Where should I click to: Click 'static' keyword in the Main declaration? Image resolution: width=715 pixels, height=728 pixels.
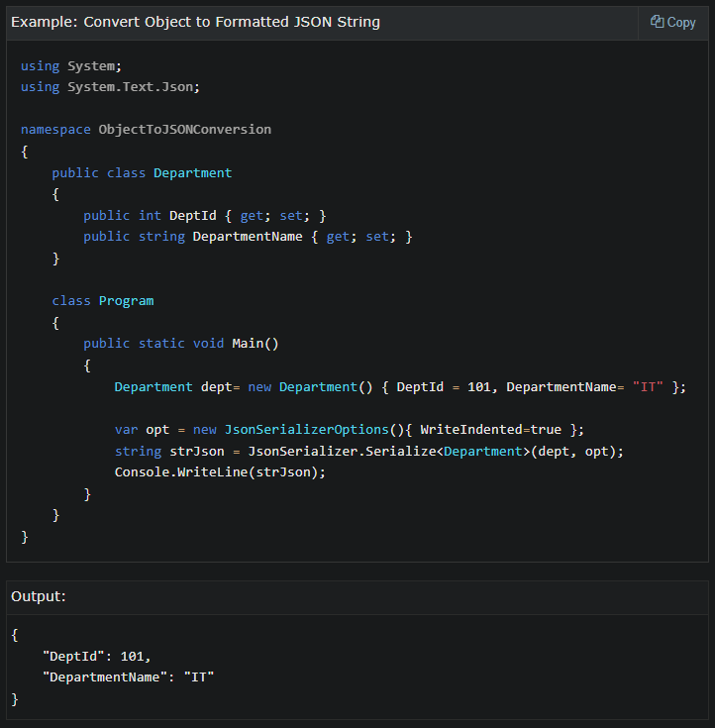click(x=161, y=343)
